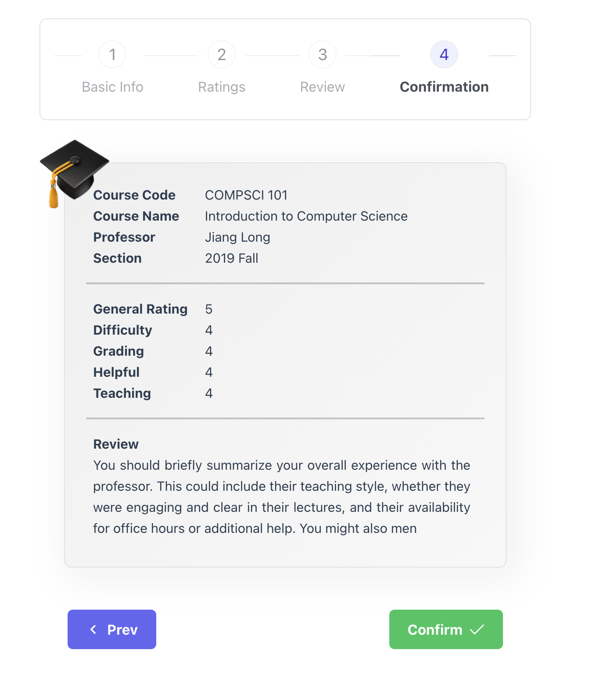The height and width of the screenshot is (700, 589).
Task: Click the COMPSCI 101 course code value
Action: pos(246,195)
